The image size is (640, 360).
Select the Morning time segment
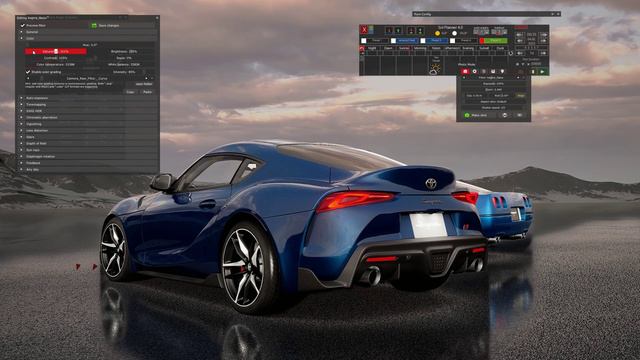pos(420,49)
